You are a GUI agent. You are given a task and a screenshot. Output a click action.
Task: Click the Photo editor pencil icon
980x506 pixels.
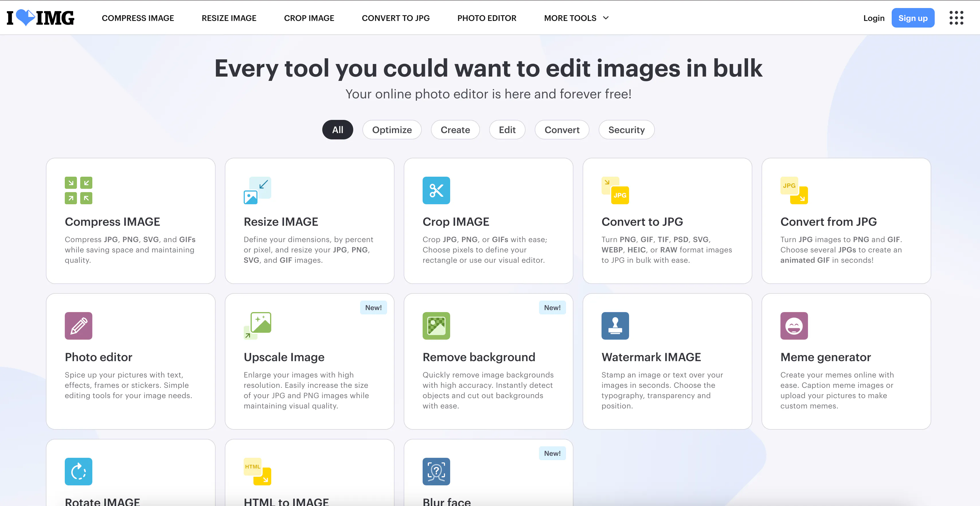(79, 326)
